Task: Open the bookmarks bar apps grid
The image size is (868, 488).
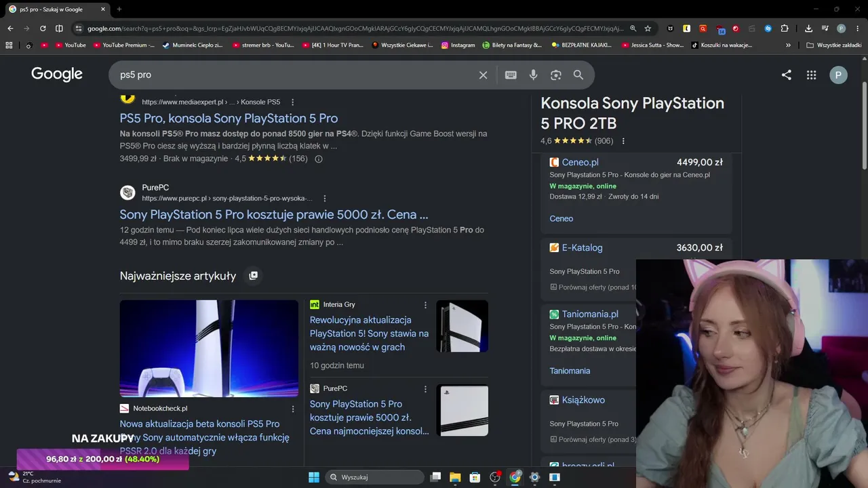Action: tap(9, 45)
